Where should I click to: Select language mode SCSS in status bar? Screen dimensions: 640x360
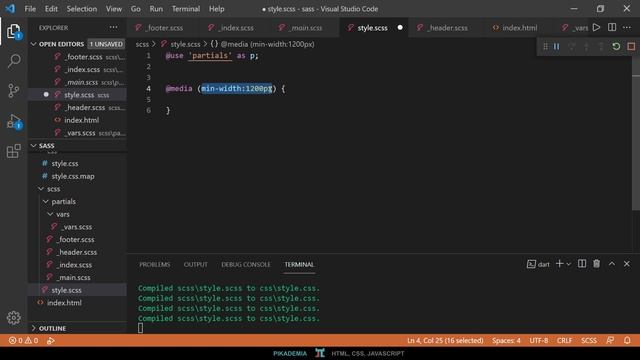pyautogui.click(x=589, y=340)
